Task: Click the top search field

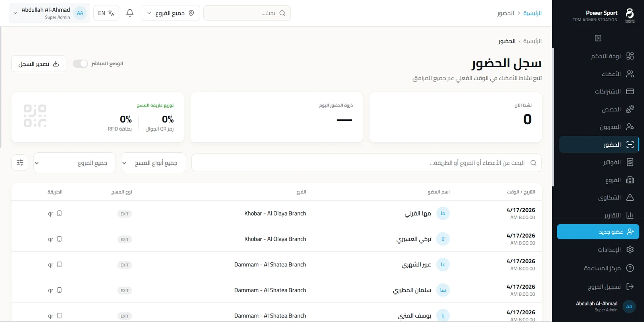Action: [x=247, y=13]
